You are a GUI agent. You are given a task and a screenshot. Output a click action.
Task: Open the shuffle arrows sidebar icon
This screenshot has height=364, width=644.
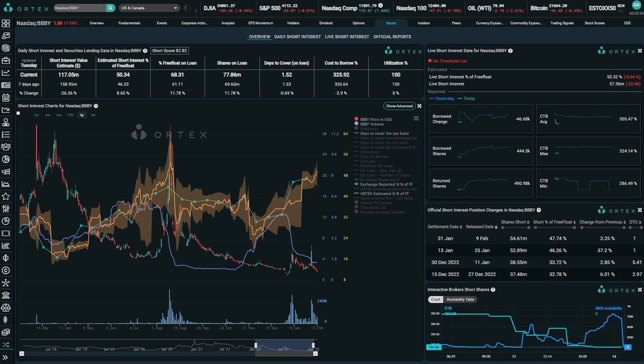pos(6,344)
